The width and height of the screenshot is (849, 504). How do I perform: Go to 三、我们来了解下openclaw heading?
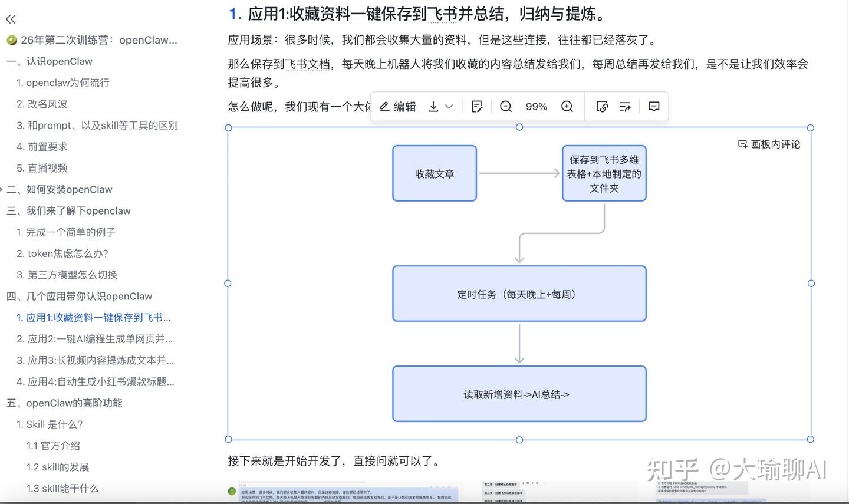tap(68, 210)
